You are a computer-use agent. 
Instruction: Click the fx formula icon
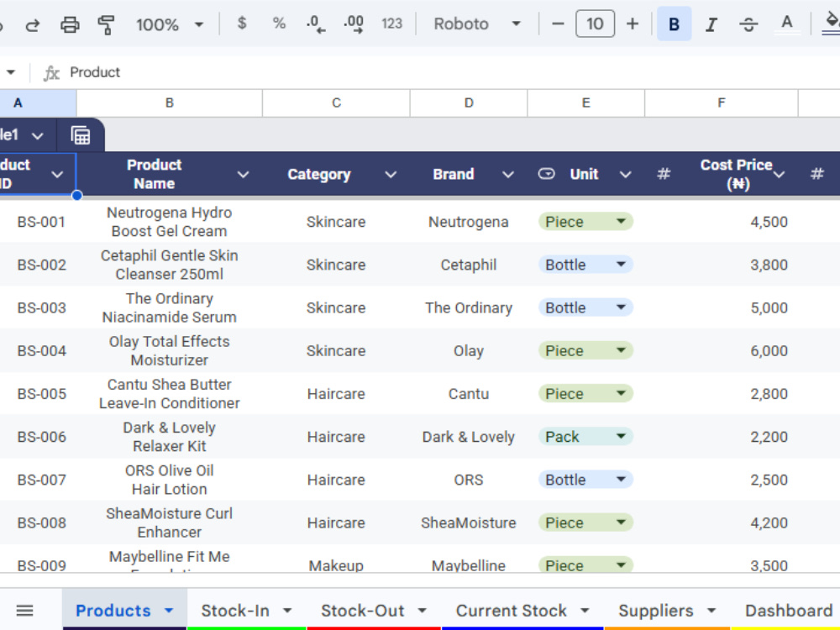[51, 73]
